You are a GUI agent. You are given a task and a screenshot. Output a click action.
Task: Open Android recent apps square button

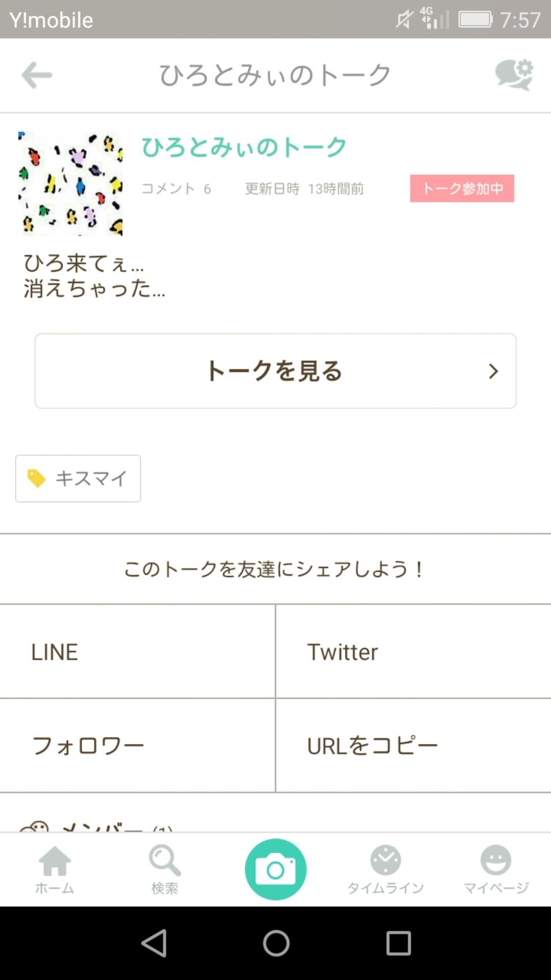(398, 942)
